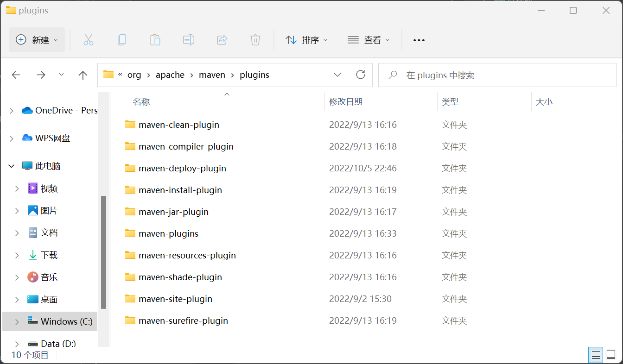Select 桌面 in the navigation pane

click(x=50, y=299)
